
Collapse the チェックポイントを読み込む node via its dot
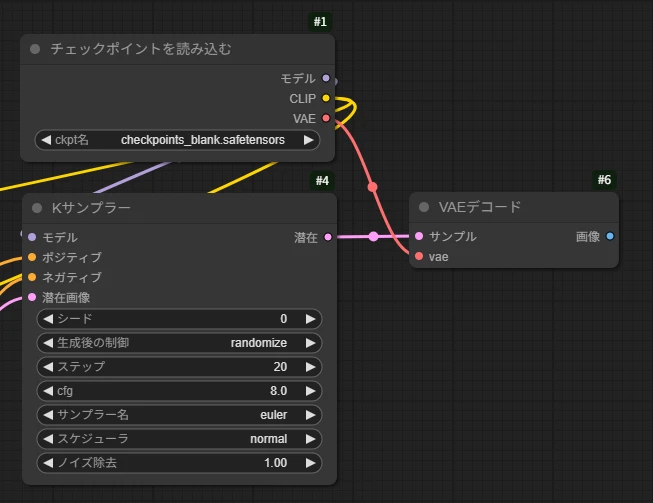click(36, 49)
